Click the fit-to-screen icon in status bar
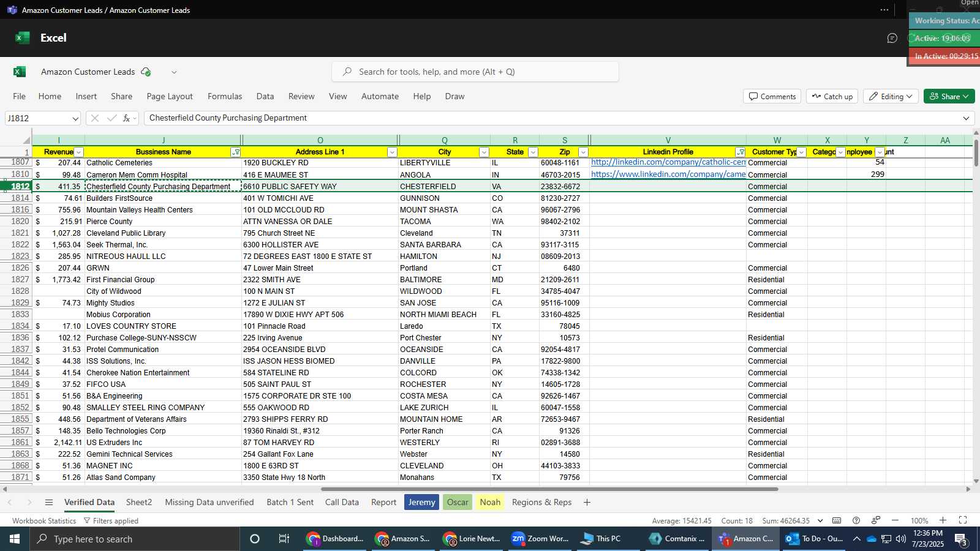980x551 pixels. (x=963, y=520)
